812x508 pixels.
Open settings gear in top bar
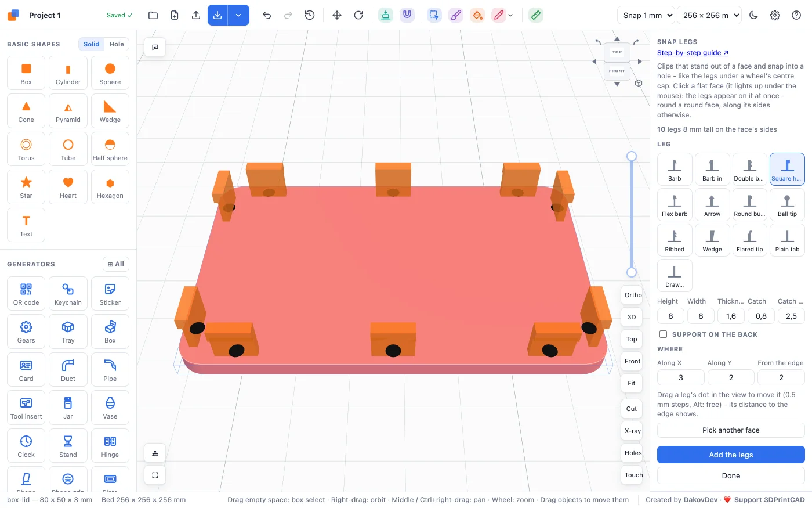775,15
